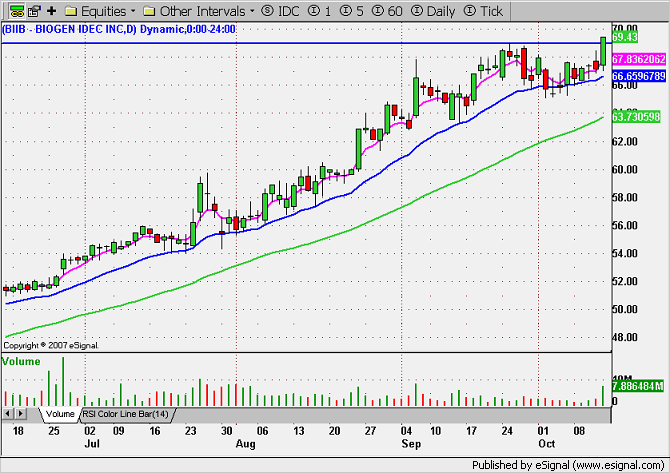670x473 pixels.
Task: Click the Copyright 2007 eSignal text
Action: pyautogui.click(x=50, y=345)
